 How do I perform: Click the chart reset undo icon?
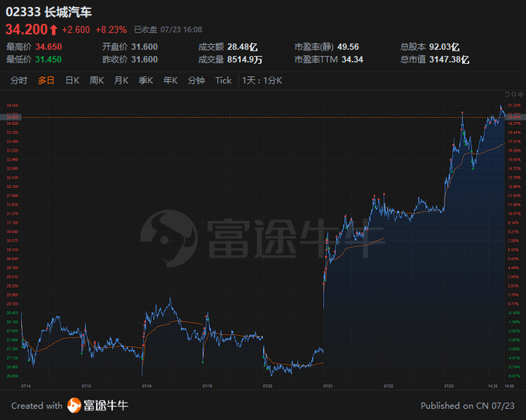pyautogui.click(x=507, y=94)
